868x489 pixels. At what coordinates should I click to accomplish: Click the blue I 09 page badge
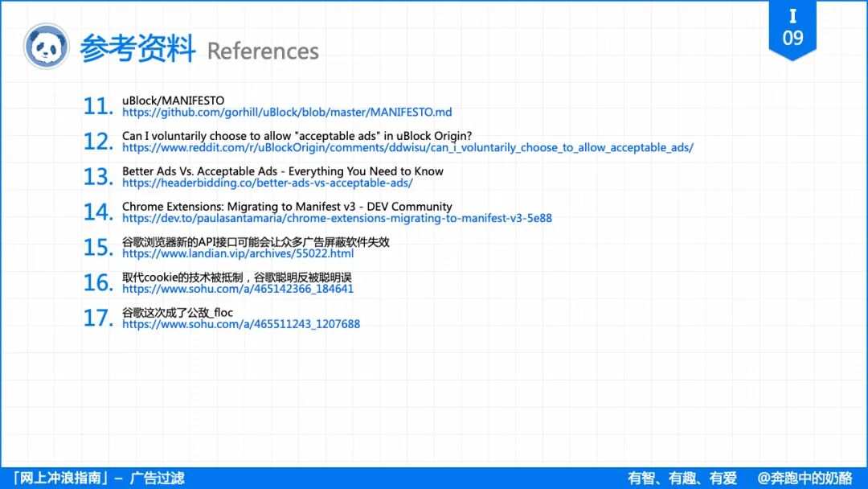pos(792,29)
